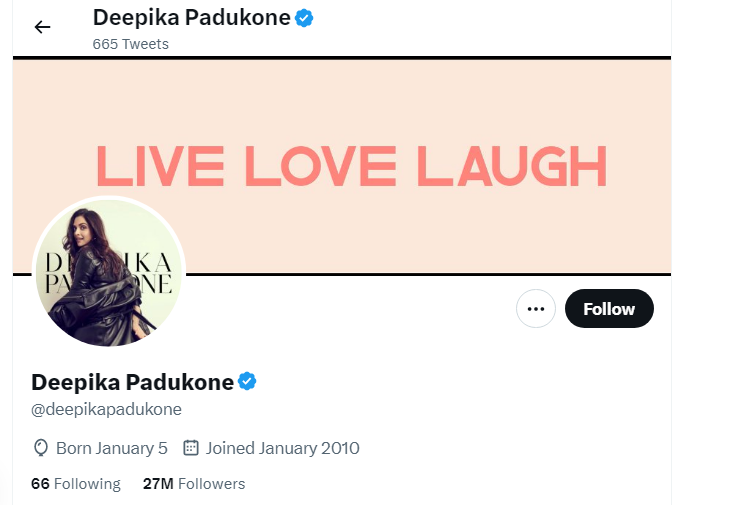Click the word LAUGH on the banner
The image size is (729, 505).
[x=512, y=167]
